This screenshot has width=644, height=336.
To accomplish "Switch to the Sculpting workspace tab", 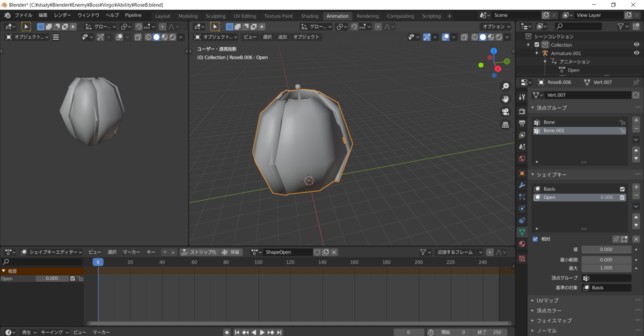I will 216,16.
